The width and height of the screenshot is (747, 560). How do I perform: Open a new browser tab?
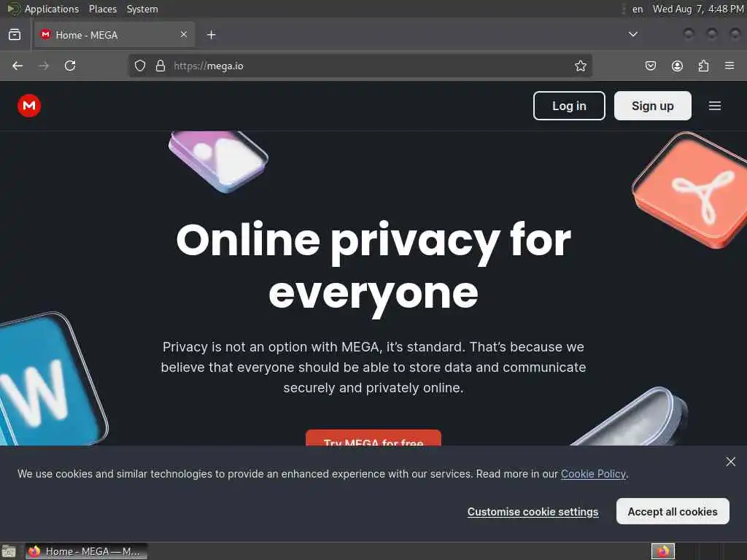(212, 35)
